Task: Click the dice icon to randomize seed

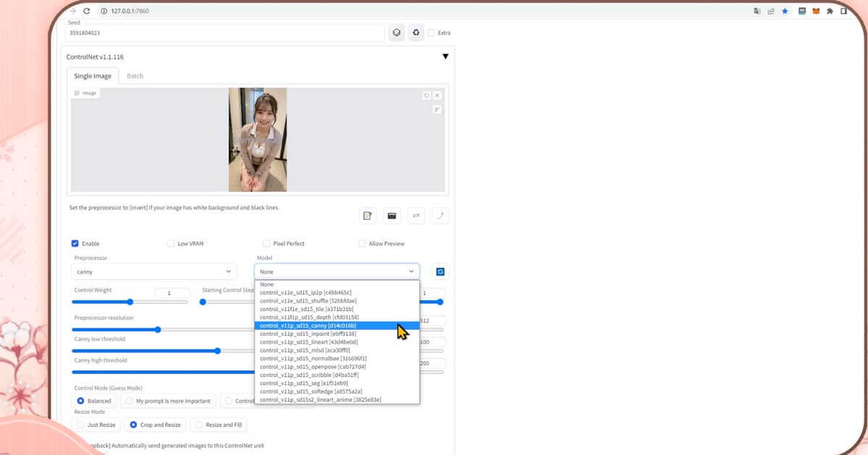Action: click(396, 33)
